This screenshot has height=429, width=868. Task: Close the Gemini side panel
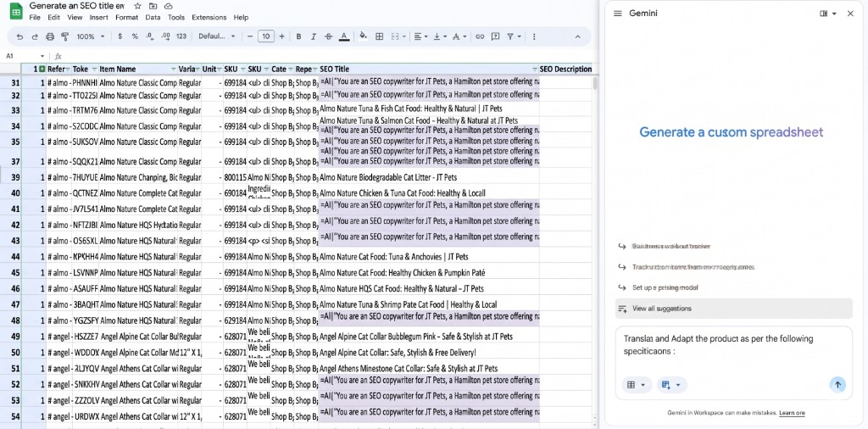coord(850,14)
